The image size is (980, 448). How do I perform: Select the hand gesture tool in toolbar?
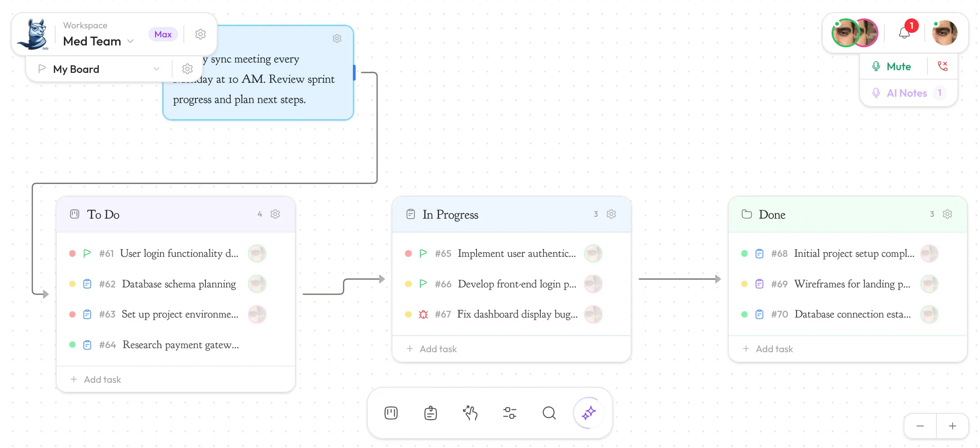[470, 412]
